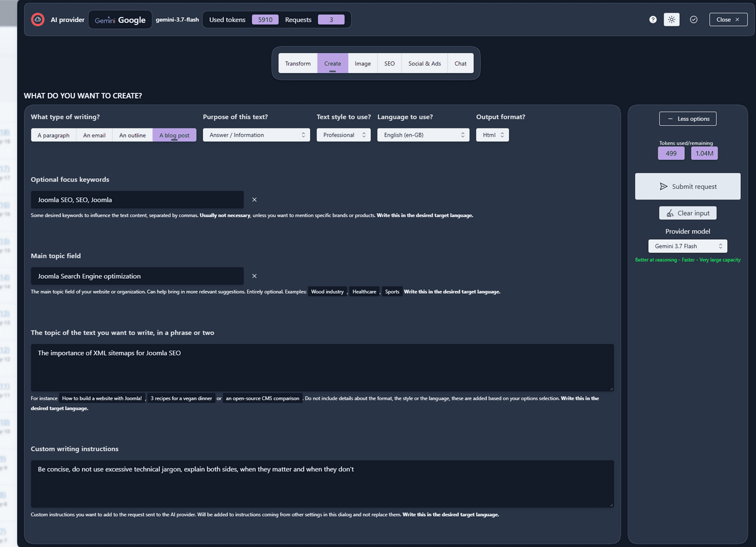Image resolution: width=756 pixels, height=547 pixels.
Task: Click the Clear input button
Action: (688, 213)
